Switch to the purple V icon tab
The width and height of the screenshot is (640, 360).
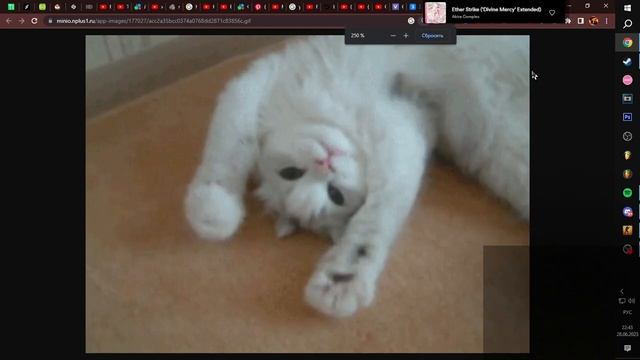395,7
